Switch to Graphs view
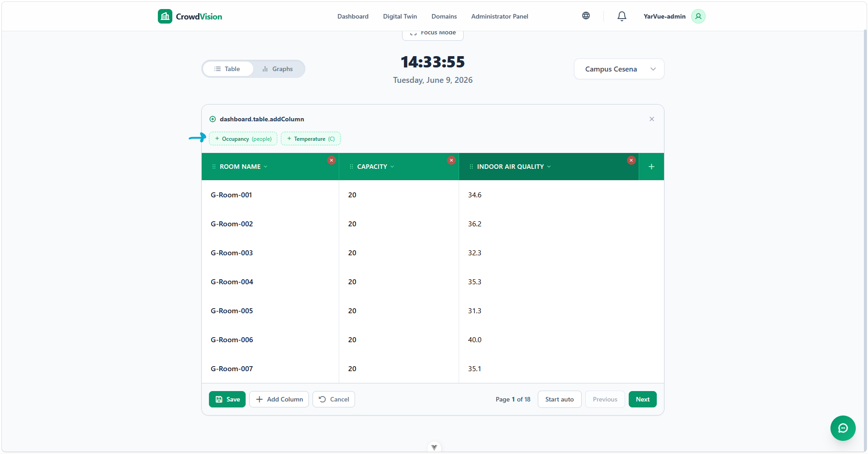This screenshot has width=868, height=454. click(x=278, y=69)
